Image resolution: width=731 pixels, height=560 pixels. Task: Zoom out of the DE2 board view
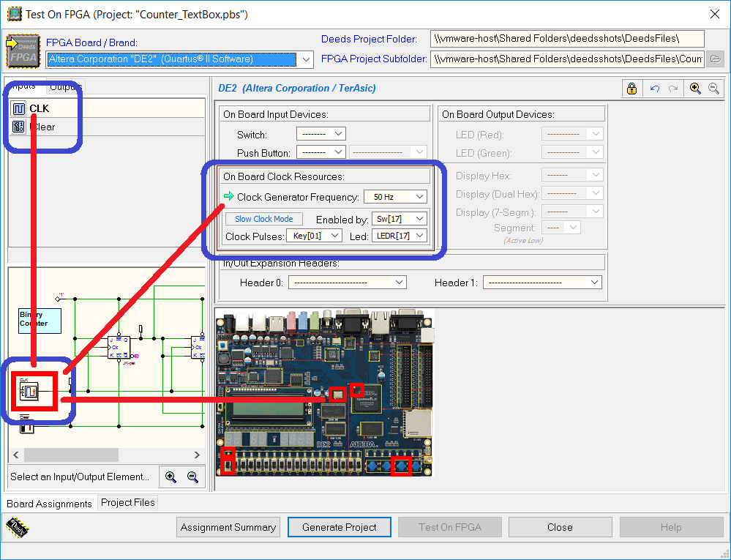(x=713, y=88)
